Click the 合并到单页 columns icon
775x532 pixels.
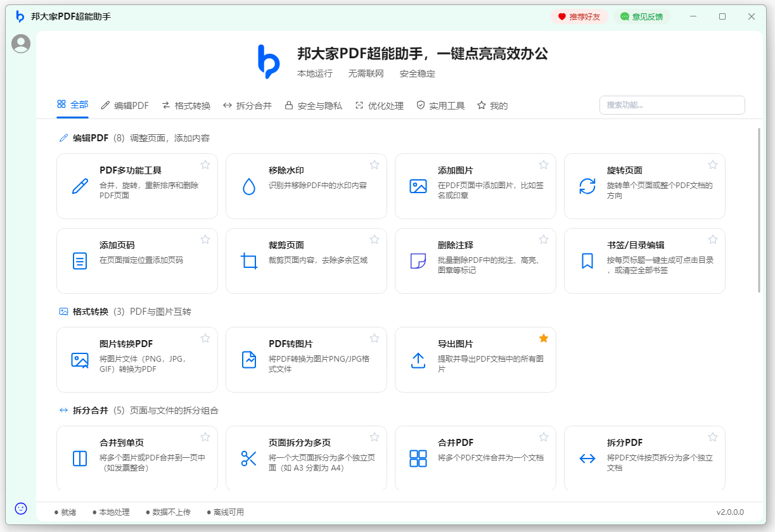tap(80, 459)
